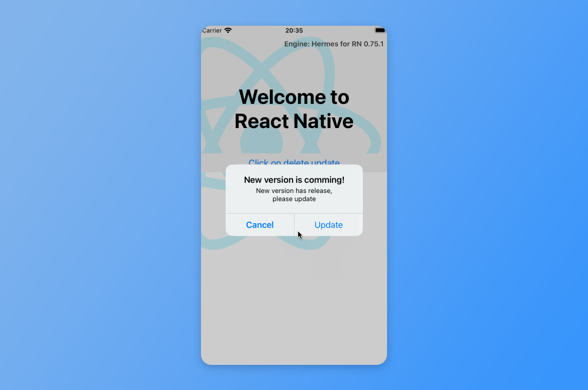Click the Wi-Fi icon in status bar
The image size is (588, 390).
coord(228,30)
